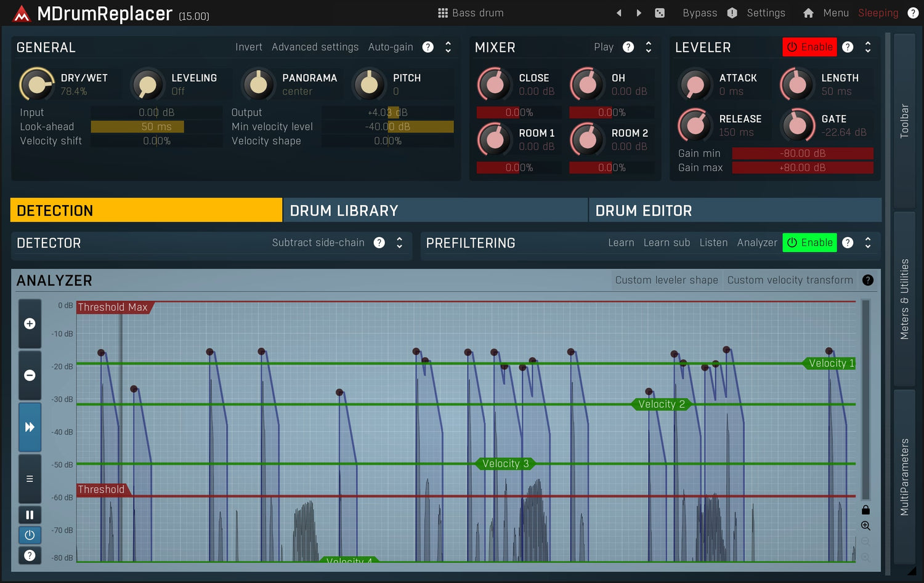Toggle the analyzer power button
This screenshot has width=924, height=583.
(x=30, y=535)
